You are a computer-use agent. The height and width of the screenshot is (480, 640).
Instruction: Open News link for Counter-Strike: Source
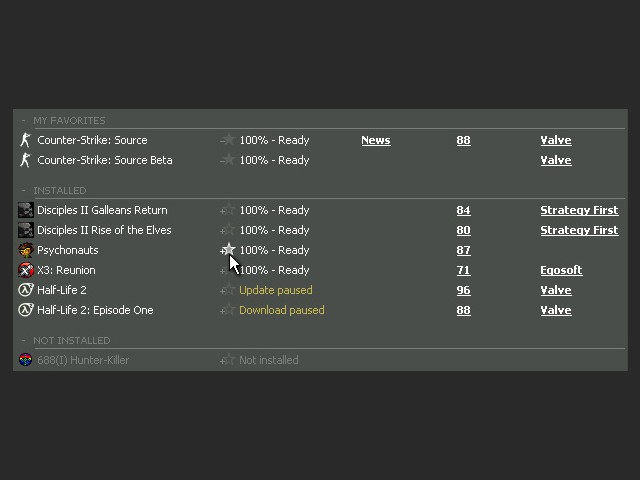pos(376,140)
